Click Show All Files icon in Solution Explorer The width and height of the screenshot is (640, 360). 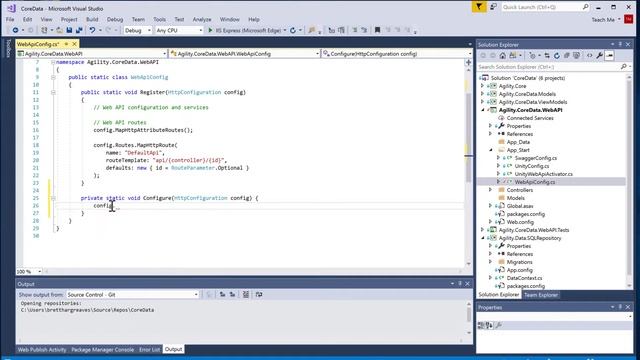(576, 56)
